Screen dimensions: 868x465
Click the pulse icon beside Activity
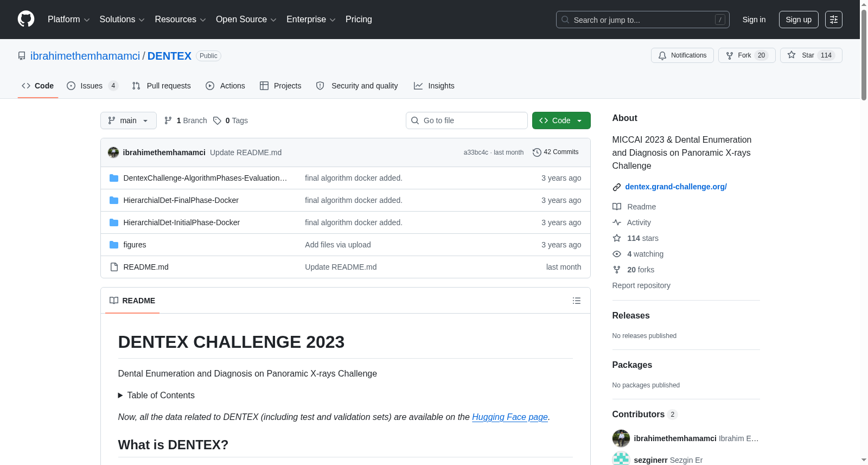[x=617, y=222]
